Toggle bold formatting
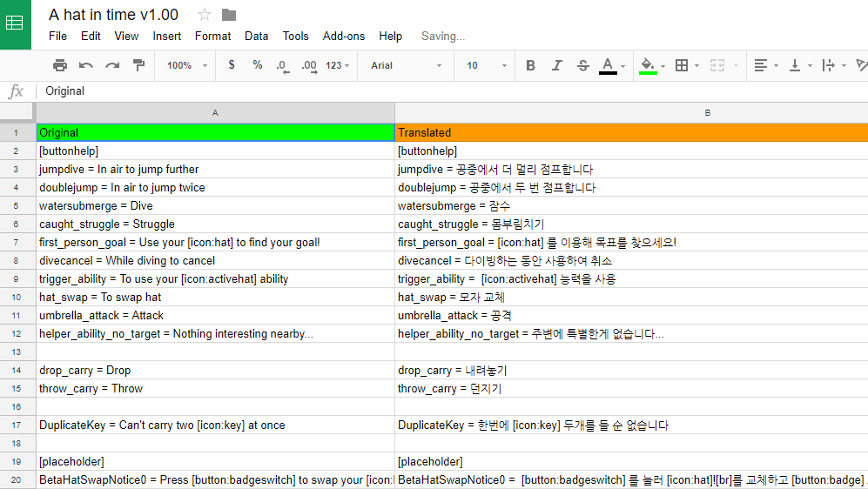The width and height of the screenshot is (868, 489). pos(530,65)
